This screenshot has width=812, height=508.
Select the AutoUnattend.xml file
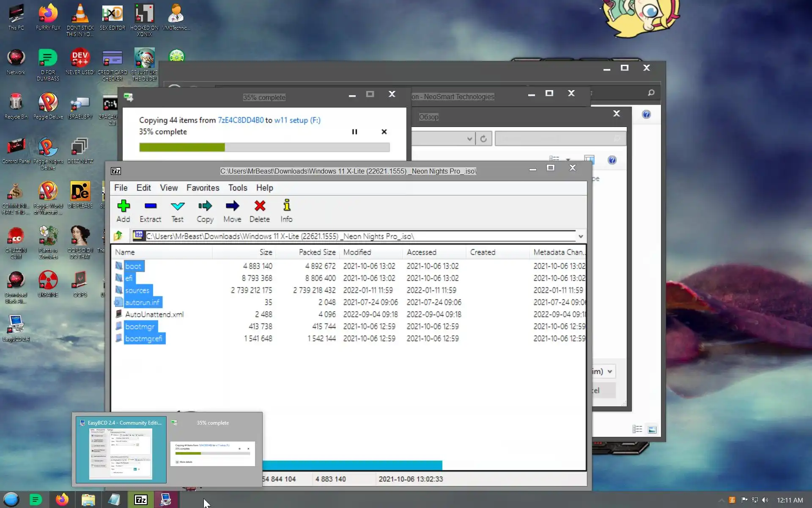point(154,314)
